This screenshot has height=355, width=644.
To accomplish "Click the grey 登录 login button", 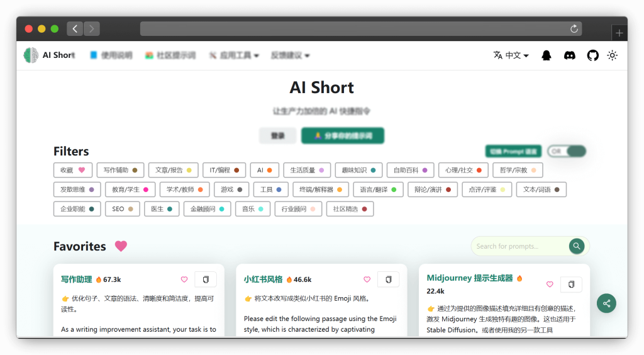I will tap(277, 135).
